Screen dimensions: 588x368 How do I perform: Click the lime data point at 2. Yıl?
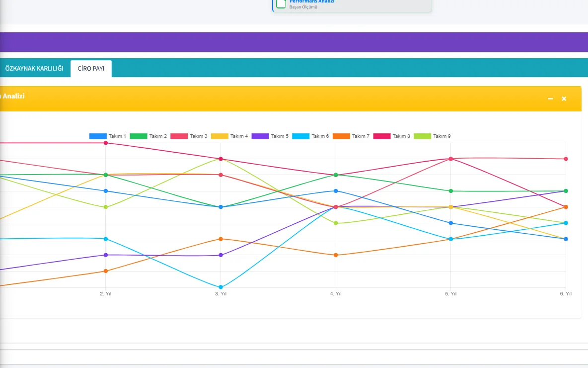click(106, 207)
